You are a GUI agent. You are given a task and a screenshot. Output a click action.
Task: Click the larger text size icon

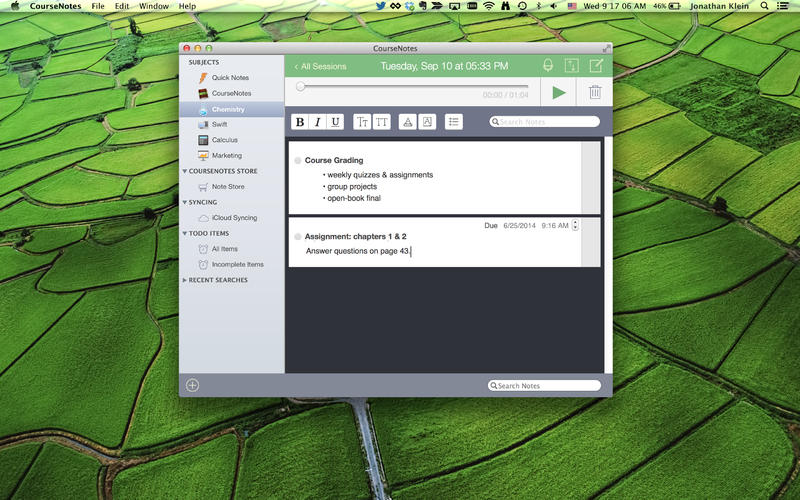tap(382, 122)
